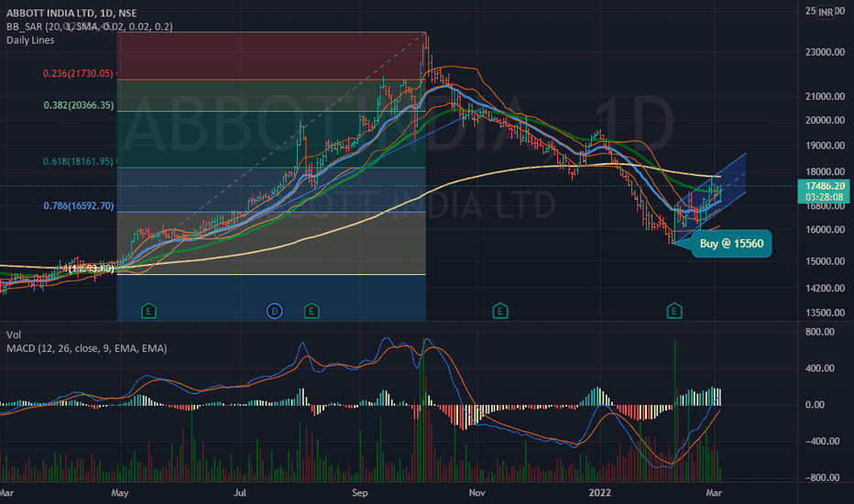The height and width of the screenshot is (504, 854).
Task: Select the BB_SAR indicator legend
Action: (x=89, y=27)
